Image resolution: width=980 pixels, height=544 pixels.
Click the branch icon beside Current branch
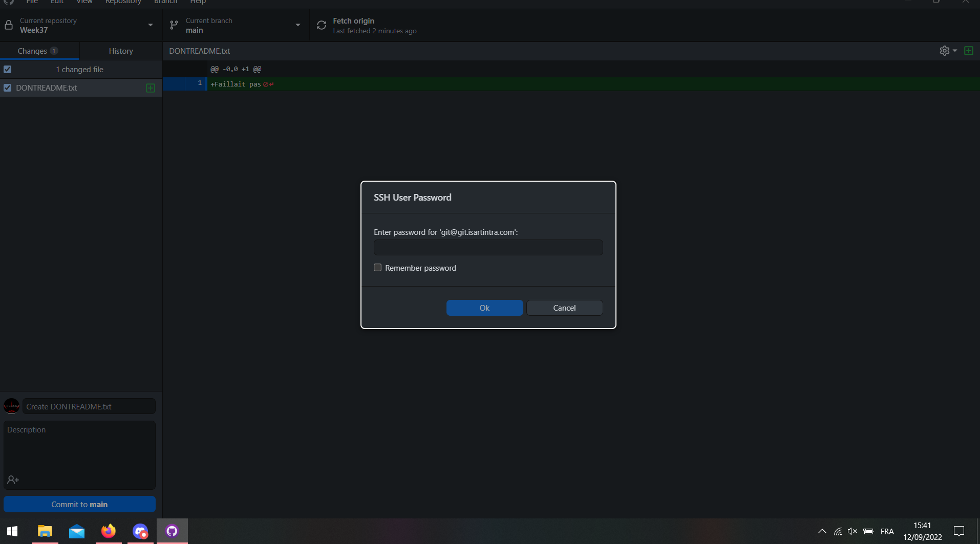[173, 25]
